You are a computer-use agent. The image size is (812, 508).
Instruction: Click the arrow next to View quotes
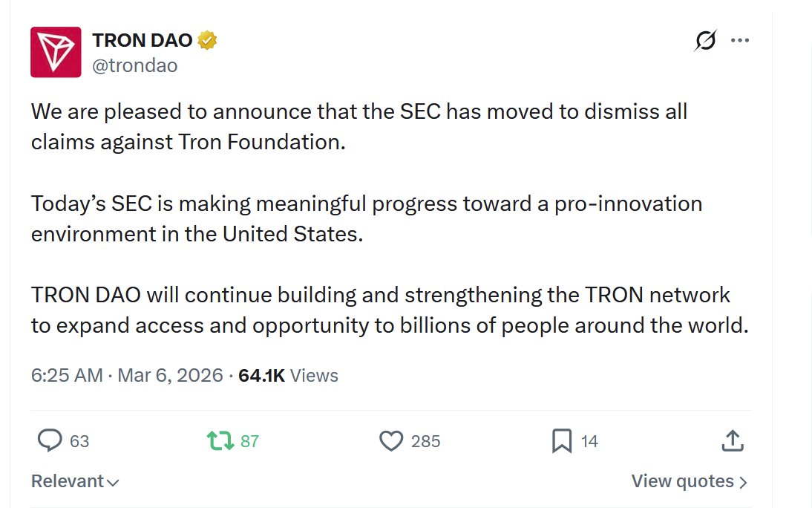(x=743, y=482)
